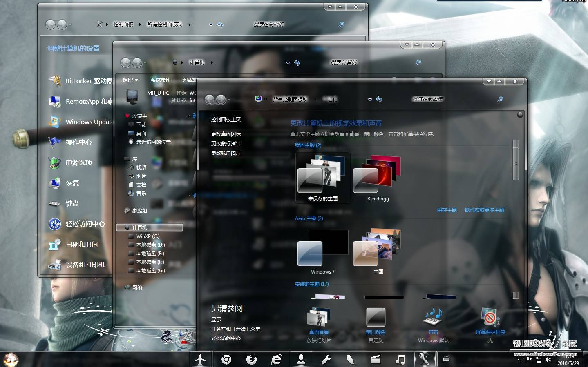This screenshot has width=588, height=367.
Task: Click the music note taskbar icon
Action: [400, 359]
